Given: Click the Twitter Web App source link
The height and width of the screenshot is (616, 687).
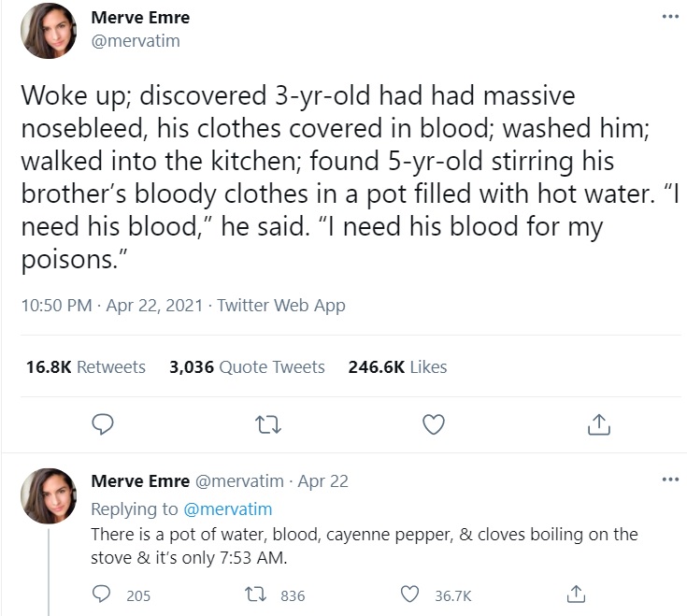Looking at the screenshot, I should pyautogui.click(x=281, y=306).
